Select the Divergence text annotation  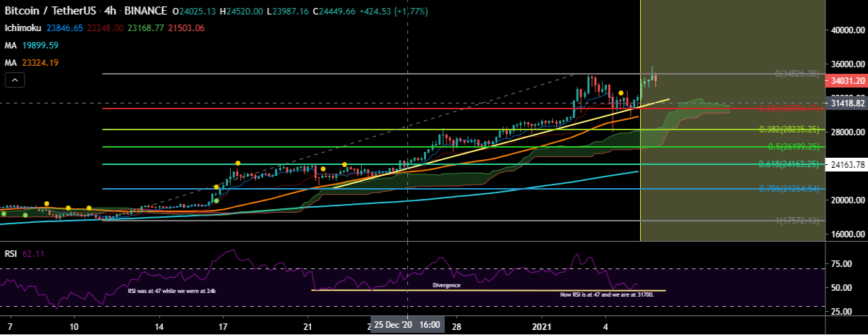click(446, 286)
